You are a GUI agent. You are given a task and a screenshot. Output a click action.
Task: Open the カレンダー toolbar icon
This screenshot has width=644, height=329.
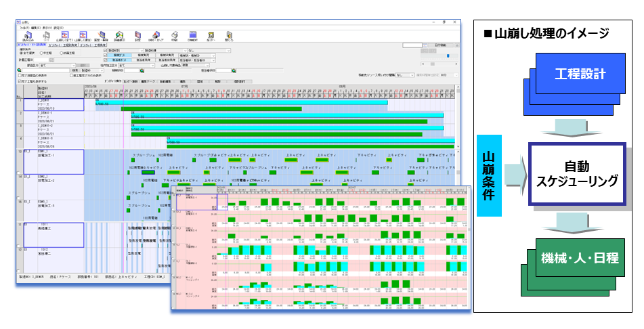point(211,36)
